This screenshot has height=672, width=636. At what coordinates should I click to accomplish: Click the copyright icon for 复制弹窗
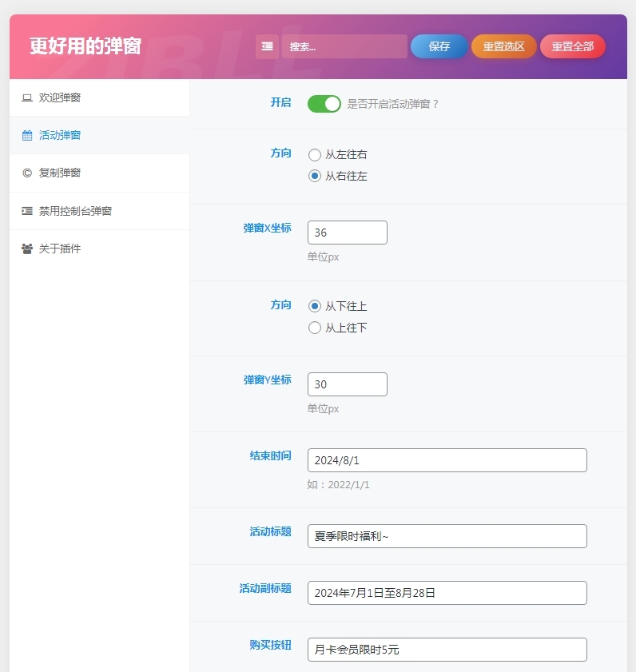pos(27,173)
